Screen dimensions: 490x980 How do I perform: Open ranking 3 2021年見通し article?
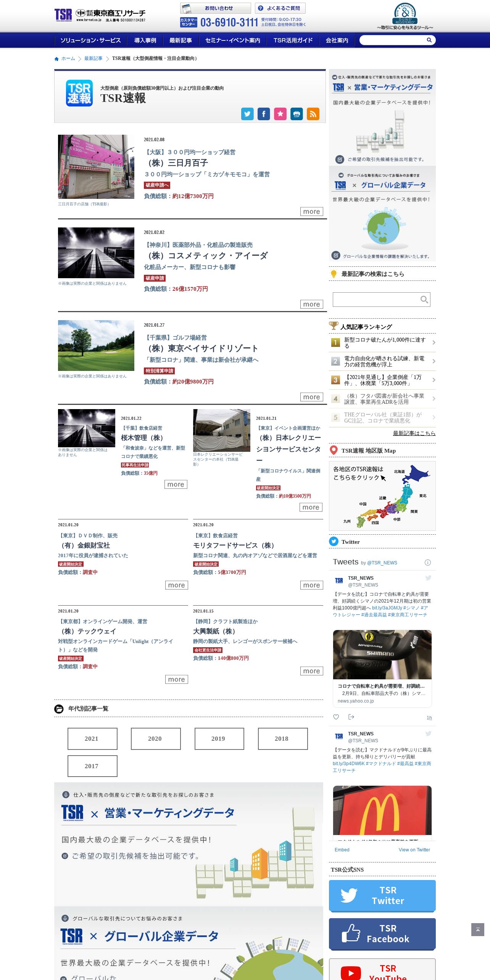[382, 380]
